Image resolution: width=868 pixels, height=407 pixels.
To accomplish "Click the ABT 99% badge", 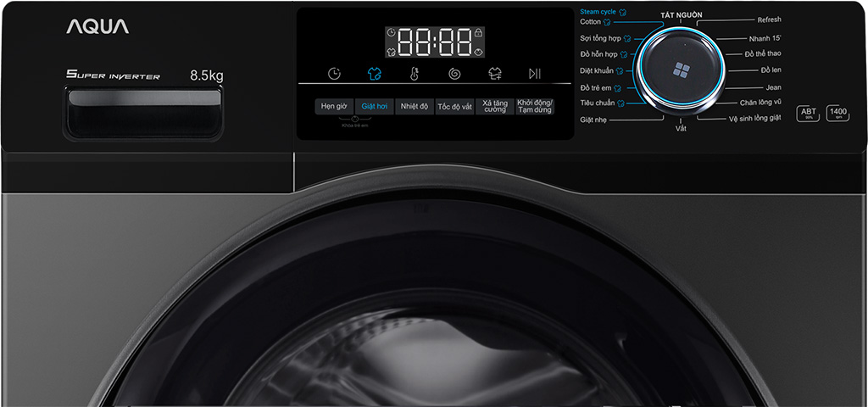I will (x=809, y=114).
